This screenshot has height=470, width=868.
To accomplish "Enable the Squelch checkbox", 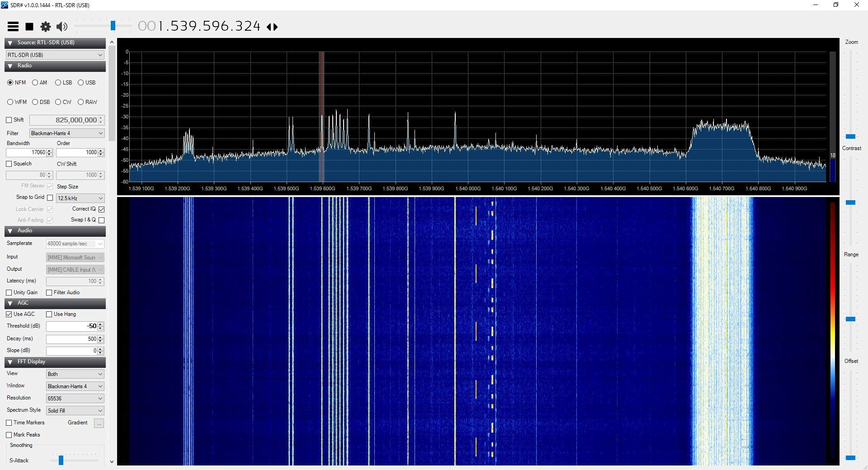I will [x=9, y=164].
